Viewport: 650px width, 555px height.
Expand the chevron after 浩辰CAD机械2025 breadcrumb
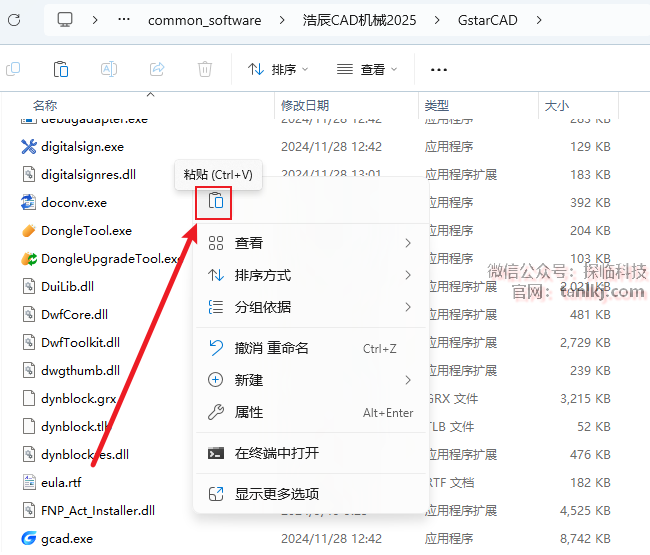point(437,20)
